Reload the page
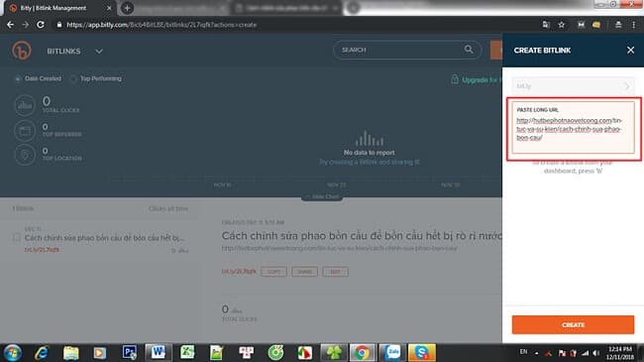Screen dimensions: 644x362 (41, 25)
